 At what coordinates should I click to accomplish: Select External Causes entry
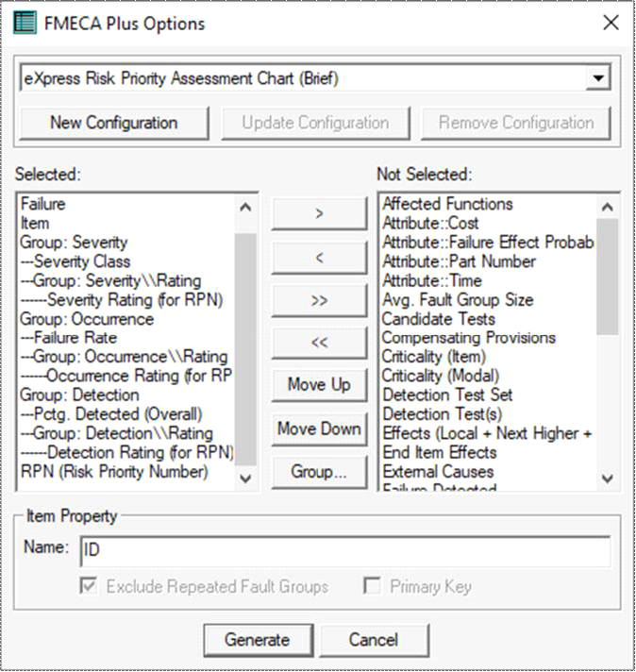[x=438, y=472]
